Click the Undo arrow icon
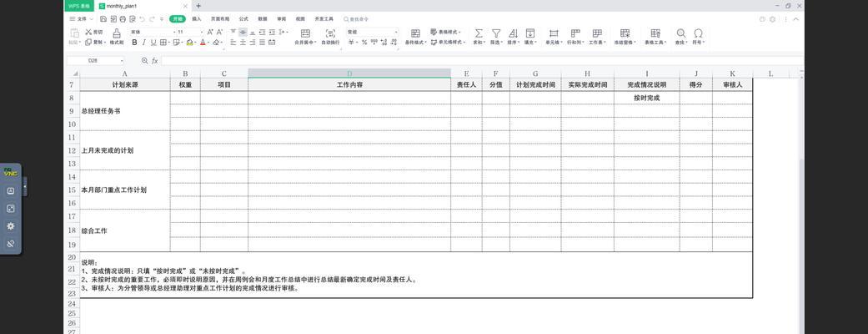The image size is (868, 334). point(143,19)
